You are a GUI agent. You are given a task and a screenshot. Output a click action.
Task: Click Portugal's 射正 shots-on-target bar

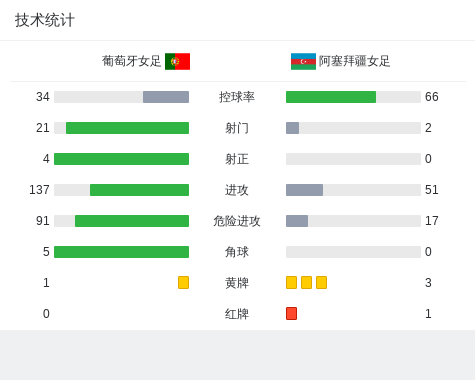click(121, 159)
